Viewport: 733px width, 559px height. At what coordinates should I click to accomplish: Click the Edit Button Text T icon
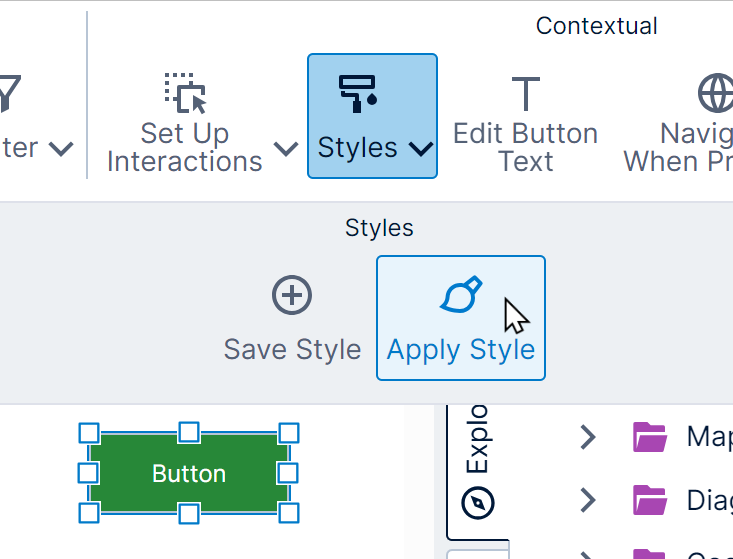(525, 93)
